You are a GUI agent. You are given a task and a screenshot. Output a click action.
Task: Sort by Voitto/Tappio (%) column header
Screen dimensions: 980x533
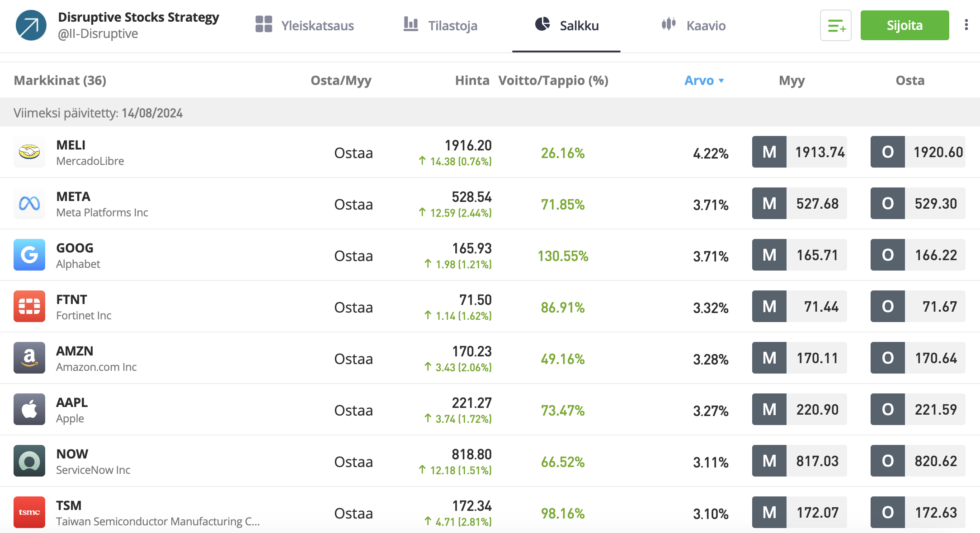click(x=553, y=80)
